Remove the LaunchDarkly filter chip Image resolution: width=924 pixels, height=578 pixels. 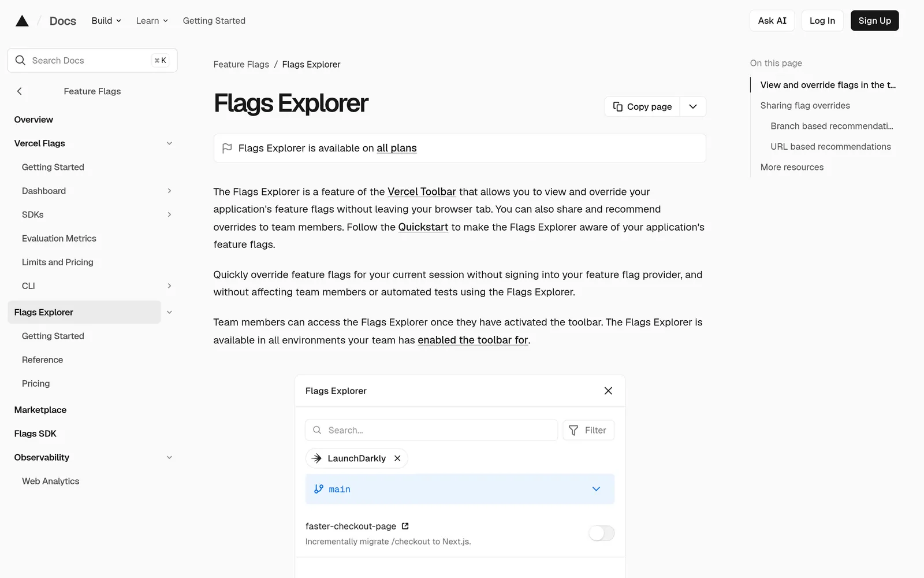pos(397,458)
